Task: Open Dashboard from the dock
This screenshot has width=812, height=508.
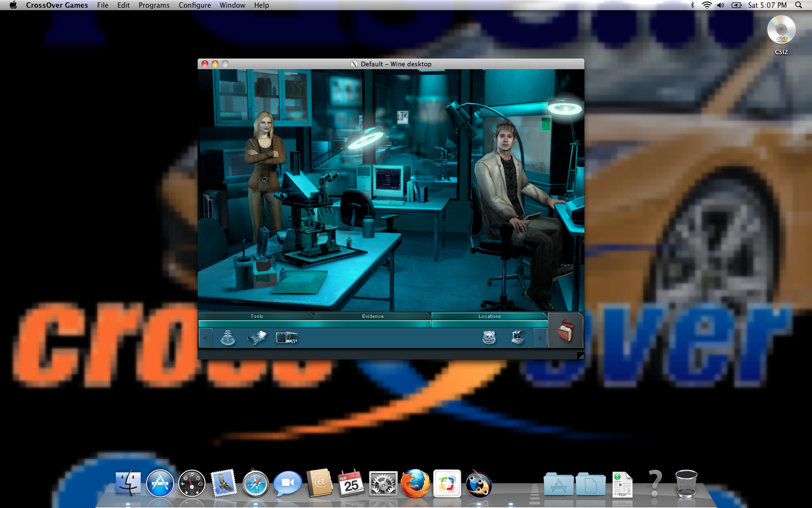Action: tap(192, 483)
